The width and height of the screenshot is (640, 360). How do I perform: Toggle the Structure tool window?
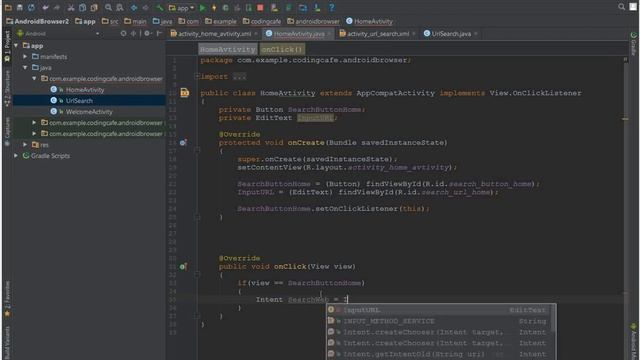[x=7, y=88]
